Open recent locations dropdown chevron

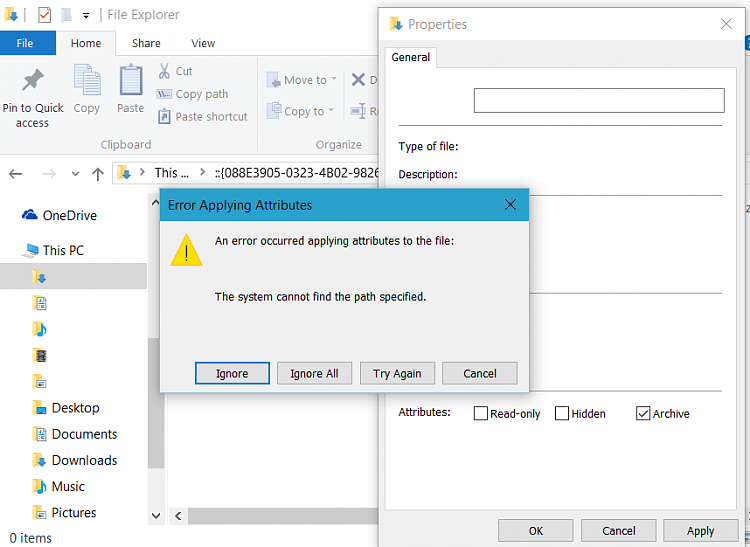(75, 174)
